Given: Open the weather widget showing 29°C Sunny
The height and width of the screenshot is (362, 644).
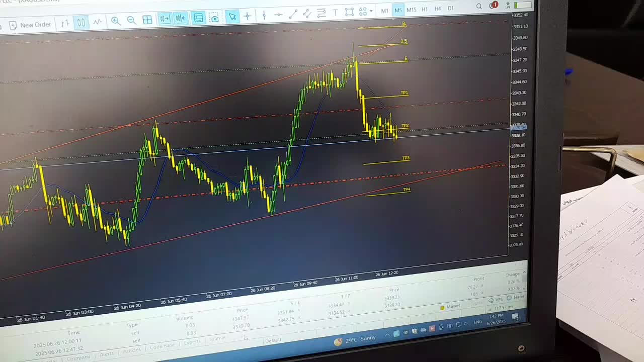Looking at the screenshot, I should [x=355, y=340].
